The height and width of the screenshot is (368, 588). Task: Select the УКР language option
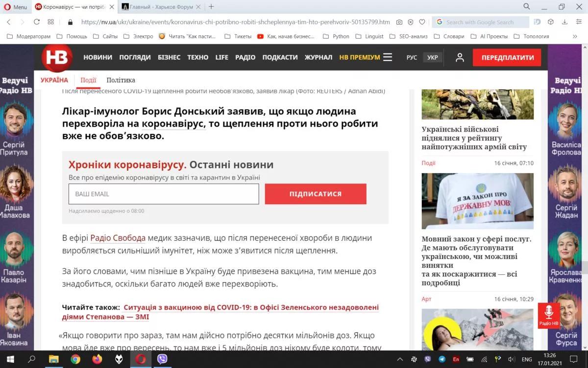[x=433, y=57]
